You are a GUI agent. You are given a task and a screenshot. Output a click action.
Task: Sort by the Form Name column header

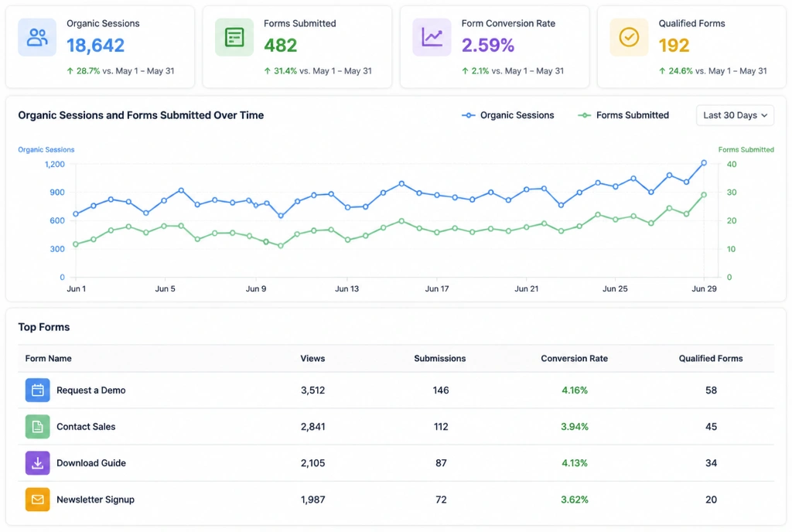49,358
